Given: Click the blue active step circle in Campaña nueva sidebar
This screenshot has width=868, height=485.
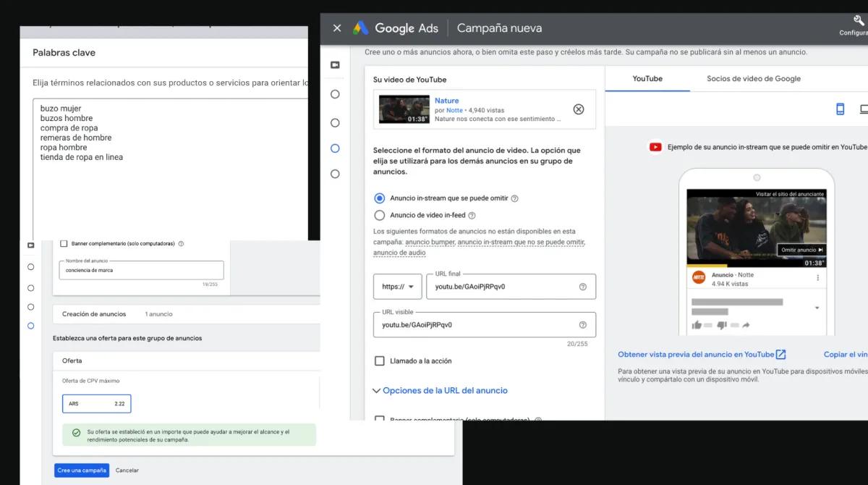Looking at the screenshot, I should (335, 148).
